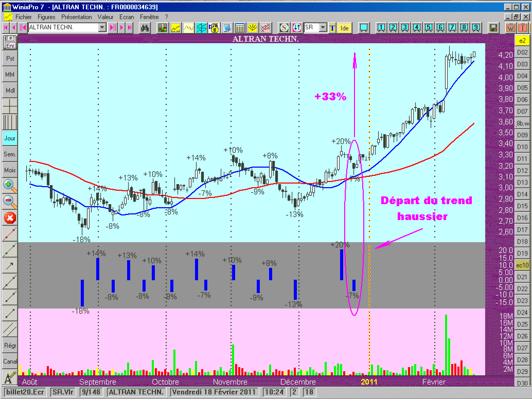Toggle the vertical lines grid tool
Image resolution: width=532 pixels, height=399 pixels.
[9, 122]
